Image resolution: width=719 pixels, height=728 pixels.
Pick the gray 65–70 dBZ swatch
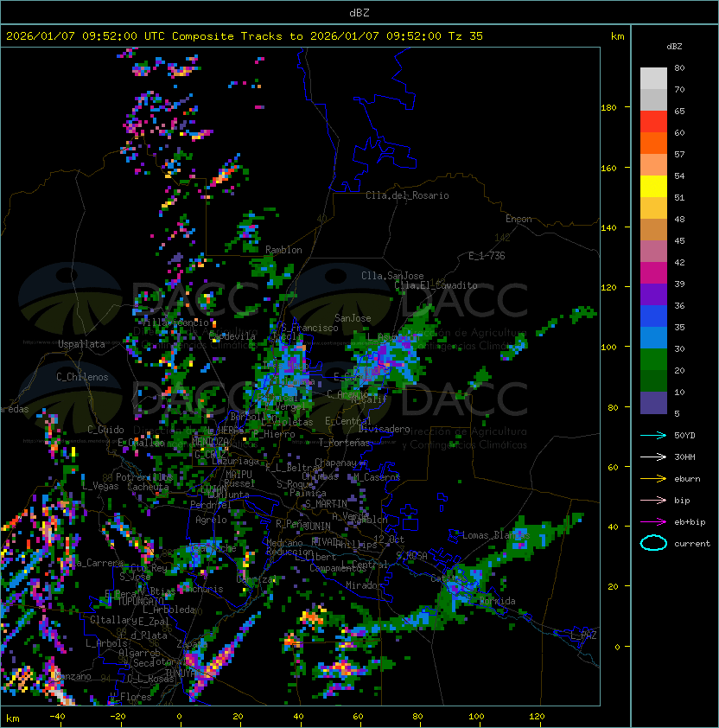click(653, 99)
